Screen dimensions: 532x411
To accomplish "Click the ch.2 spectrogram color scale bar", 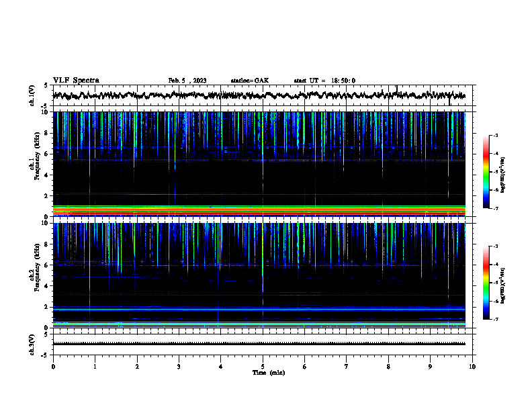I will click(x=486, y=283).
